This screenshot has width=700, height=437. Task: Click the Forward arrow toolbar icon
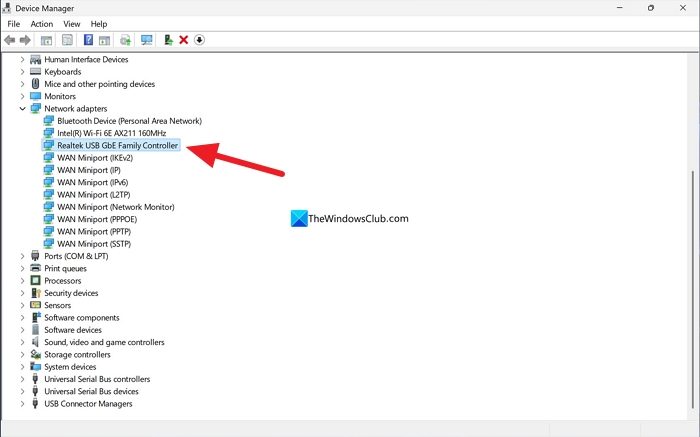(25, 40)
